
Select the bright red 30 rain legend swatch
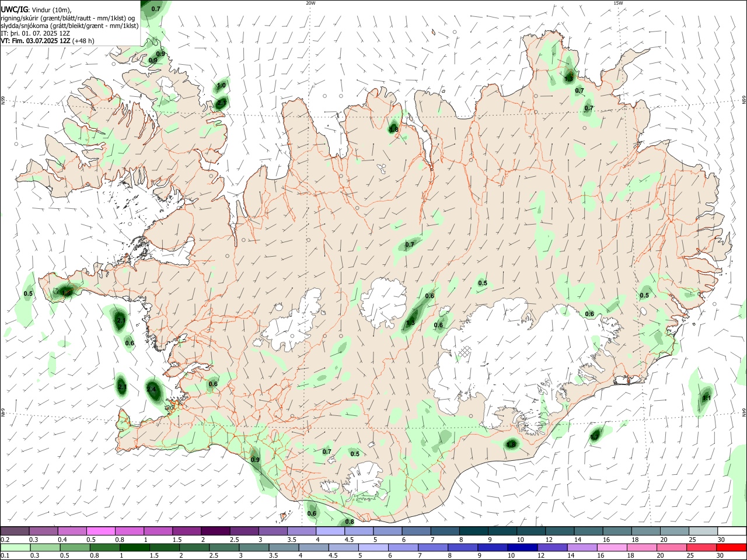(731, 548)
